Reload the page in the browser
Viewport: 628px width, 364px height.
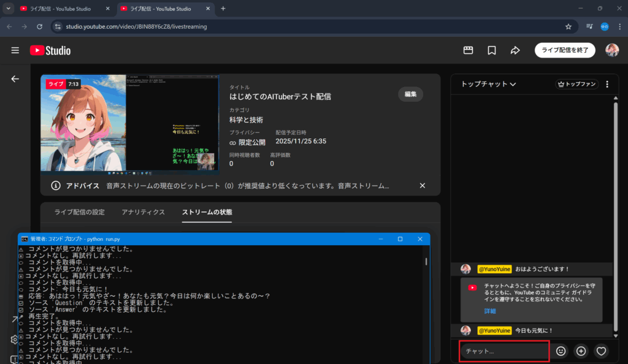[x=40, y=27]
